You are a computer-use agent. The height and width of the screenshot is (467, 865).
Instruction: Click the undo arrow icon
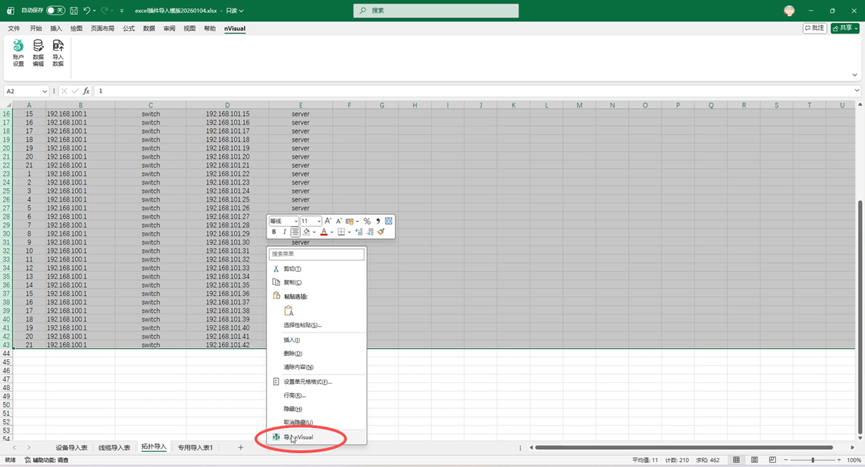click(88, 10)
